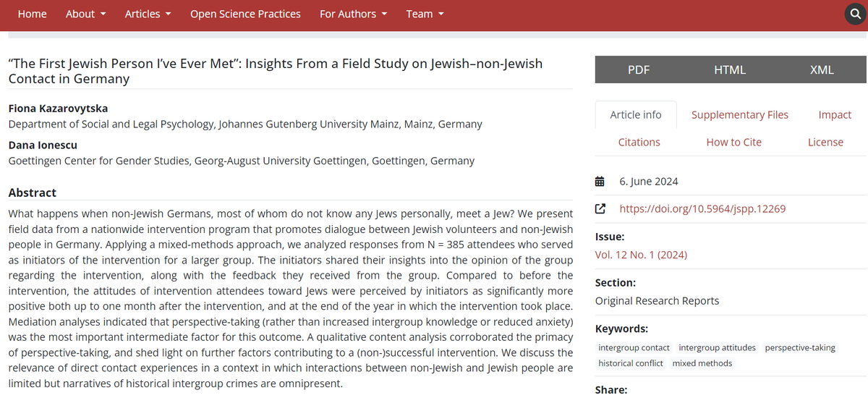Open the Citations tab

(x=639, y=142)
